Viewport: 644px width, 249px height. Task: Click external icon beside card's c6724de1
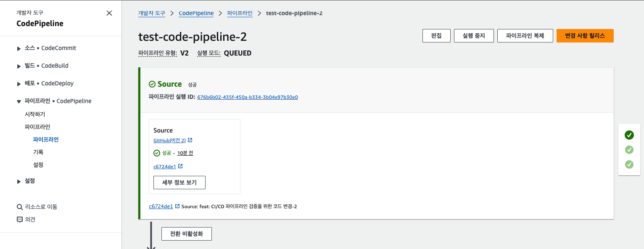[x=180, y=167]
